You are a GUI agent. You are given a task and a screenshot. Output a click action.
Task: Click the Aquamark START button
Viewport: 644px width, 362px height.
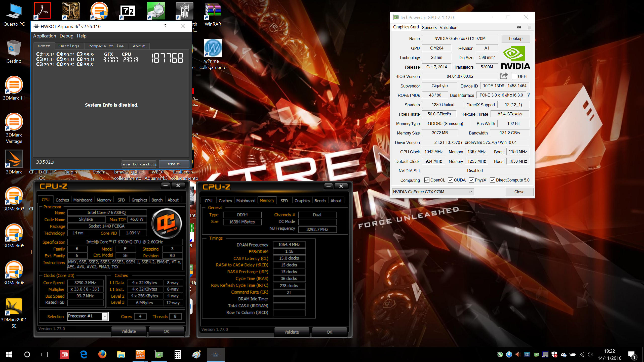click(x=174, y=164)
